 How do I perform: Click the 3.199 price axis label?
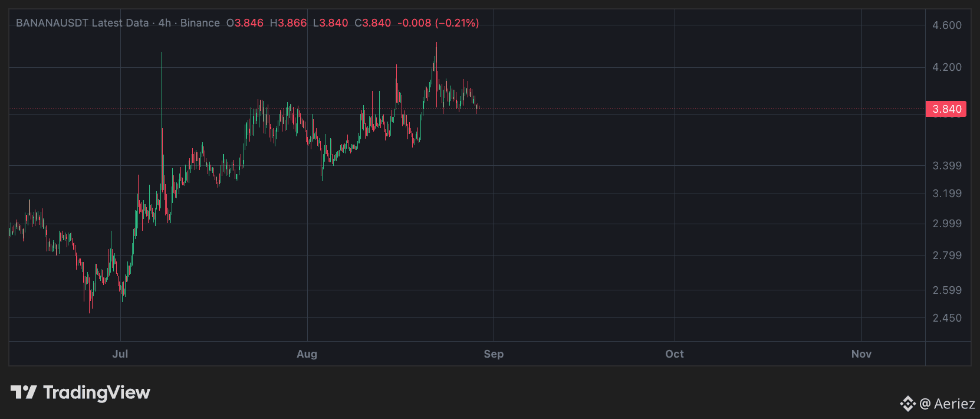pyautogui.click(x=947, y=194)
